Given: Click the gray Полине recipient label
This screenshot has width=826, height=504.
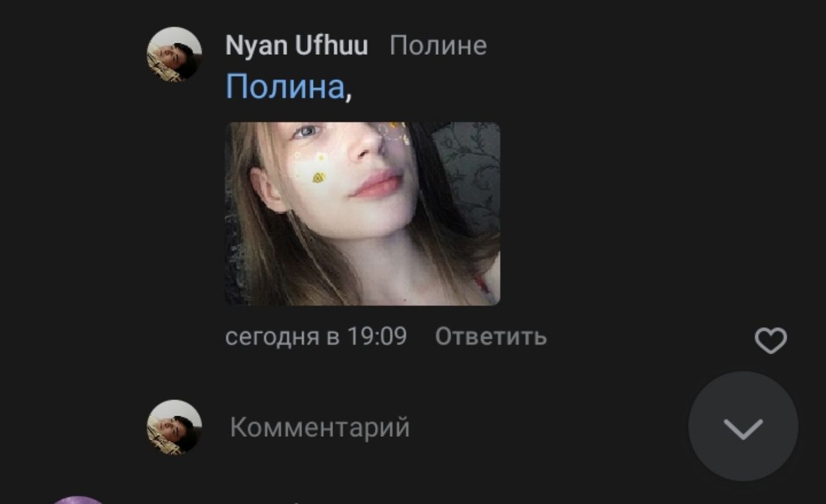Looking at the screenshot, I should [x=438, y=46].
